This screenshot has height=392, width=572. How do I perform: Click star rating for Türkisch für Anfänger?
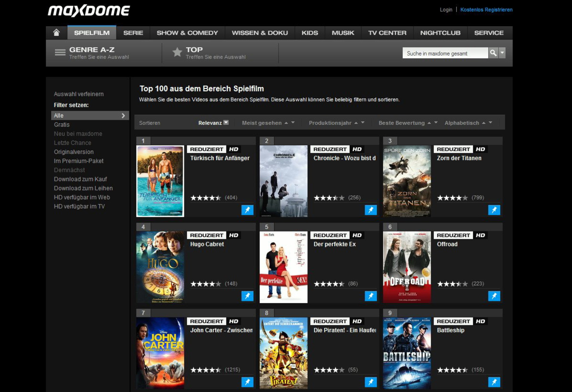[x=206, y=198]
